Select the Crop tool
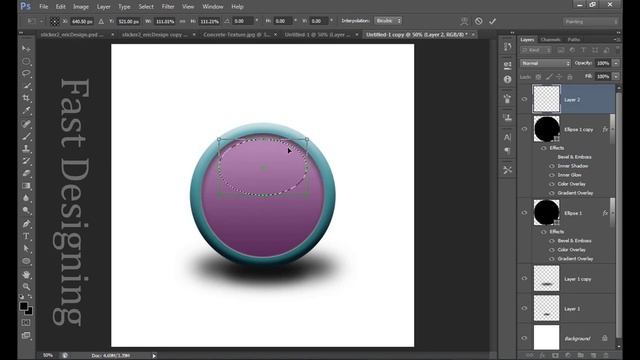Viewport: 640px width, 360px height. tap(27, 98)
